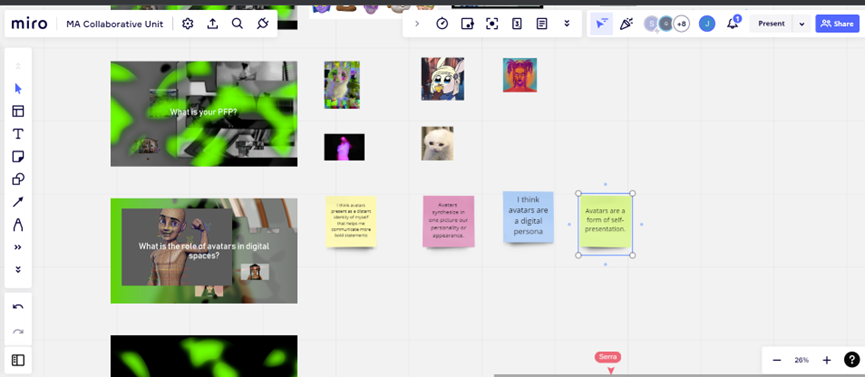This screenshot has width=865, height=377.
Task: Toggle collaborators' cursors visibility
Action: [601, 24]
